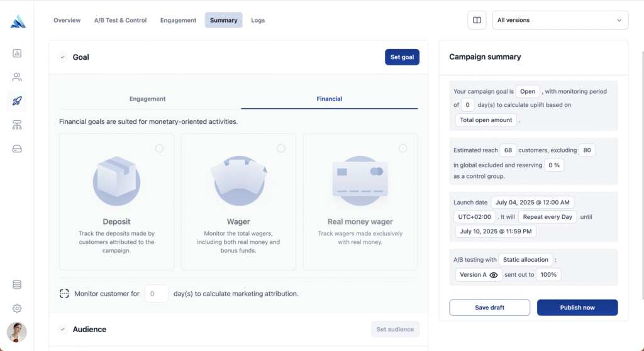
Task: Open the customers people icon in sidebar
Action: point(17,77)
